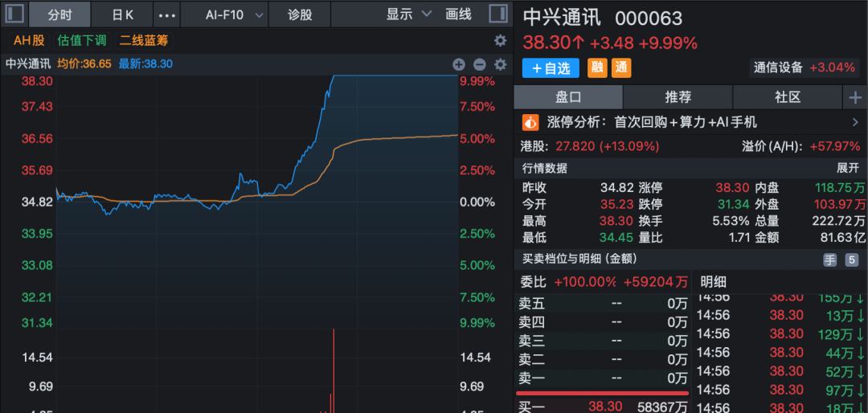Click the tall red volume spike bar
Screen dimensions: 868x413
(x=334, y=371)
